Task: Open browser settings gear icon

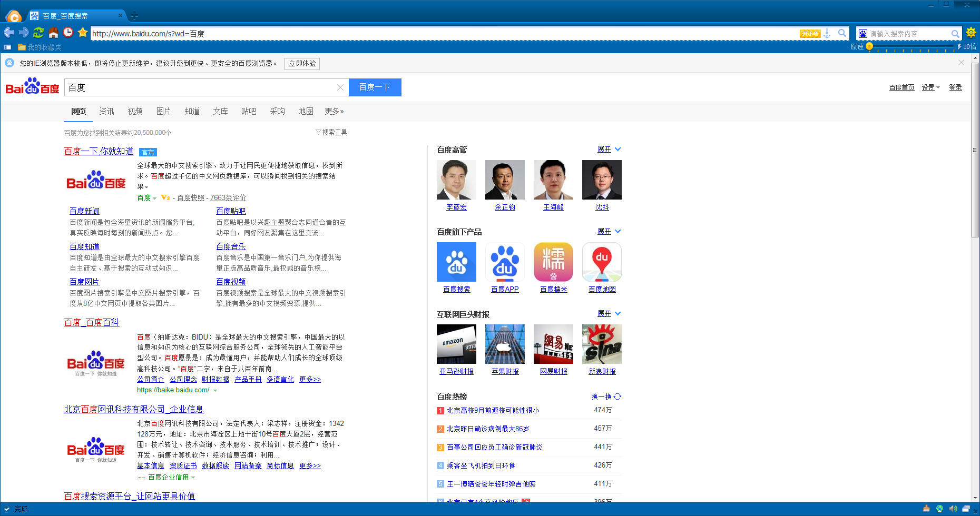Action: tap(971, 33)
